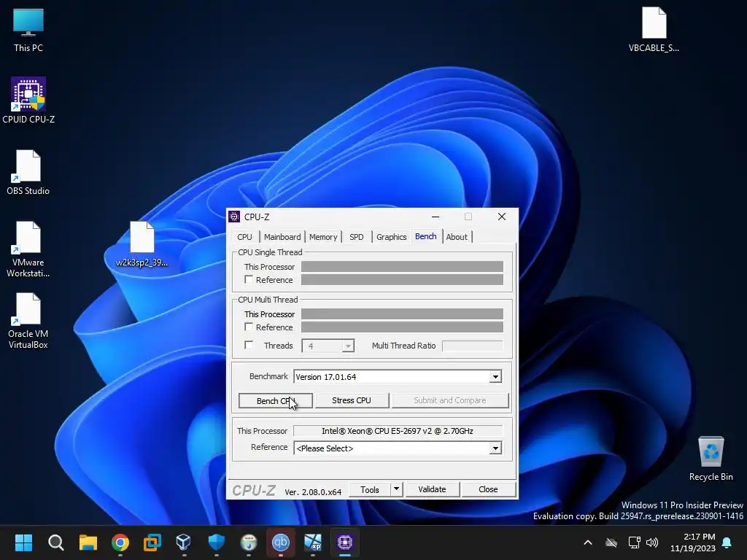Select the w2k3sp2 file on desktop
This screenshot has width=747, height=560.
pyautogui.click(x=142, y=244)
